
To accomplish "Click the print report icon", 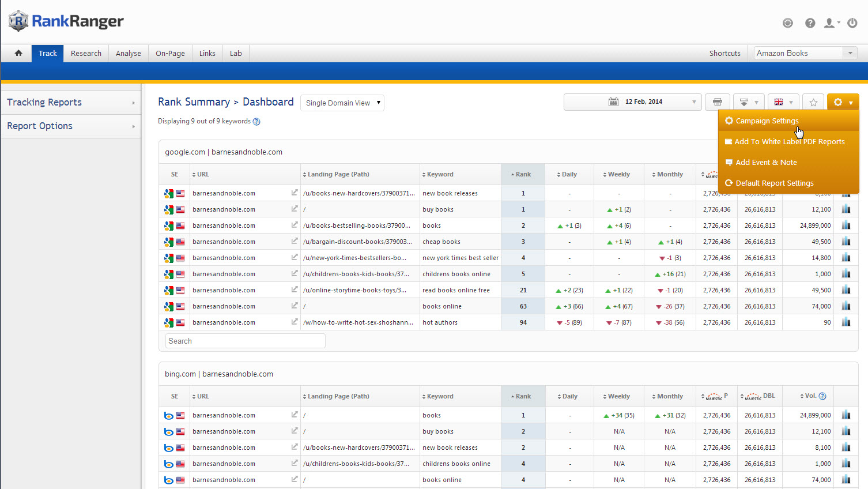I will (x=717, y=102).
